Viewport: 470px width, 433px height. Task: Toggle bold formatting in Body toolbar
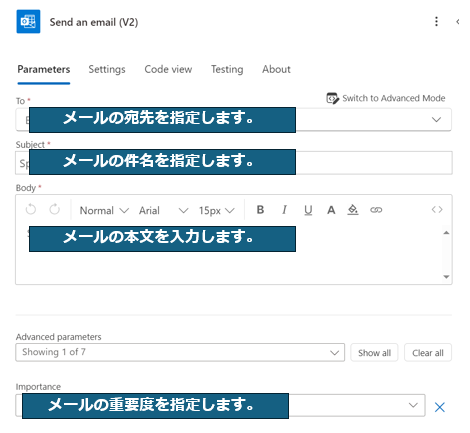pyautogui.click(x=260, y=210)
